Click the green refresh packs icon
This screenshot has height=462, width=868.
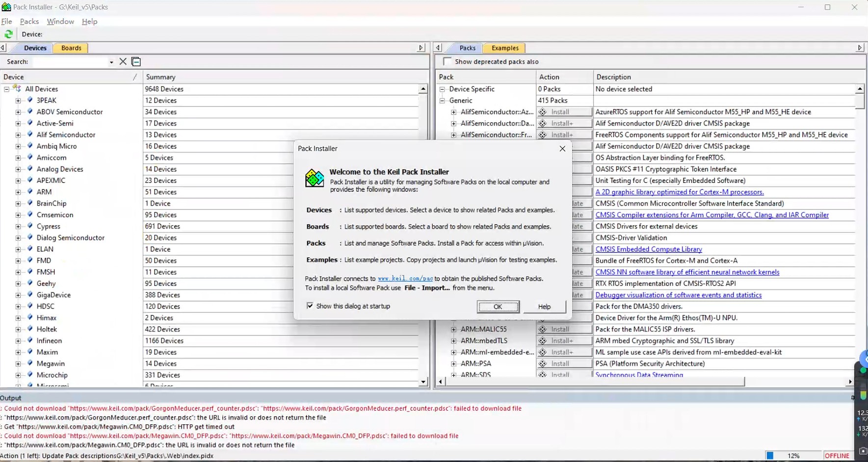coord(8,34)
